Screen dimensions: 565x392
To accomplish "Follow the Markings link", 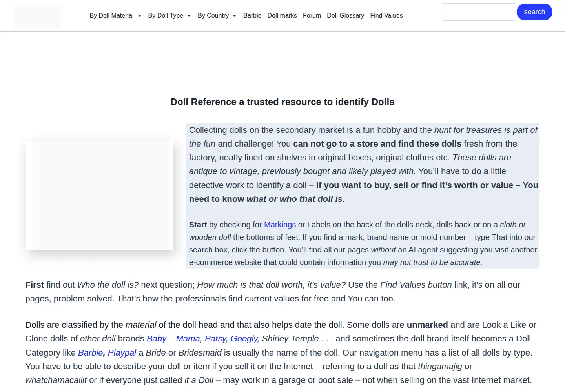I will point(280,225).
